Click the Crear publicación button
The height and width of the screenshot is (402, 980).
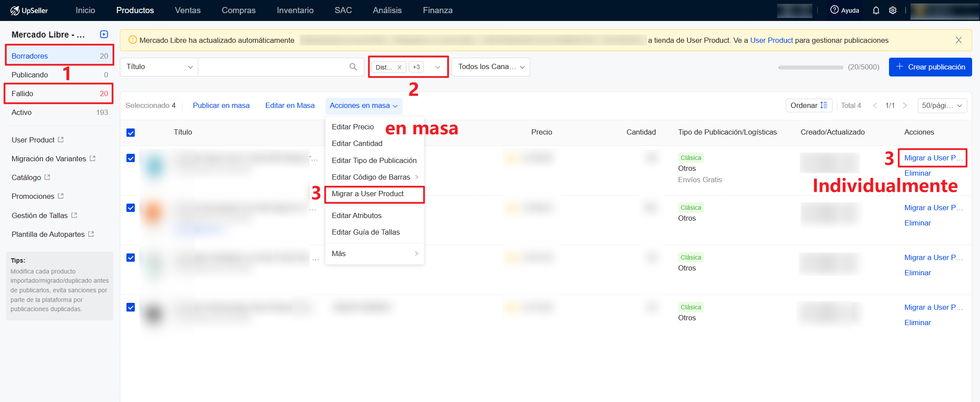(930, 67)
